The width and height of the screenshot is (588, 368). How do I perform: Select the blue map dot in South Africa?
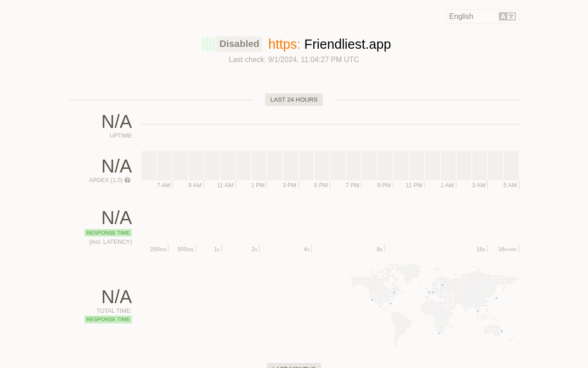click(439, 333)
